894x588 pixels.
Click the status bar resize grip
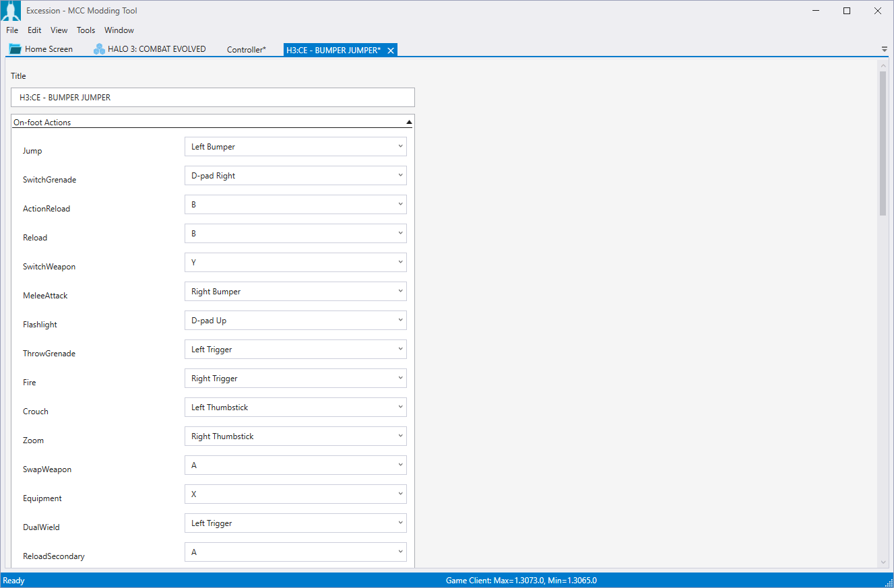point(889,583)
